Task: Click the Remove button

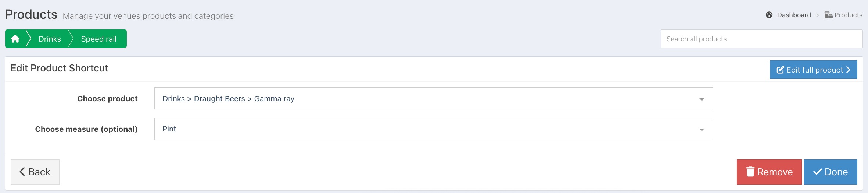Action: (x=769, y=172)
